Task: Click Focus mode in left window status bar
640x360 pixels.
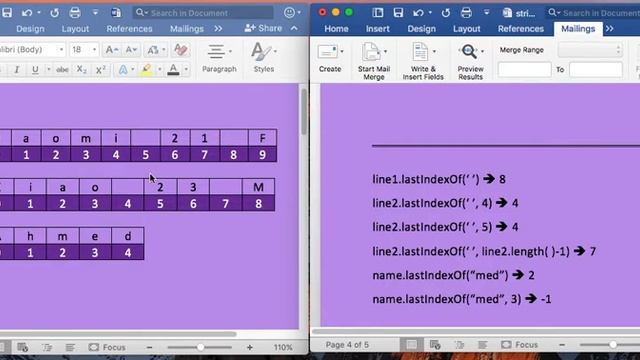Action: pos(107,347)
